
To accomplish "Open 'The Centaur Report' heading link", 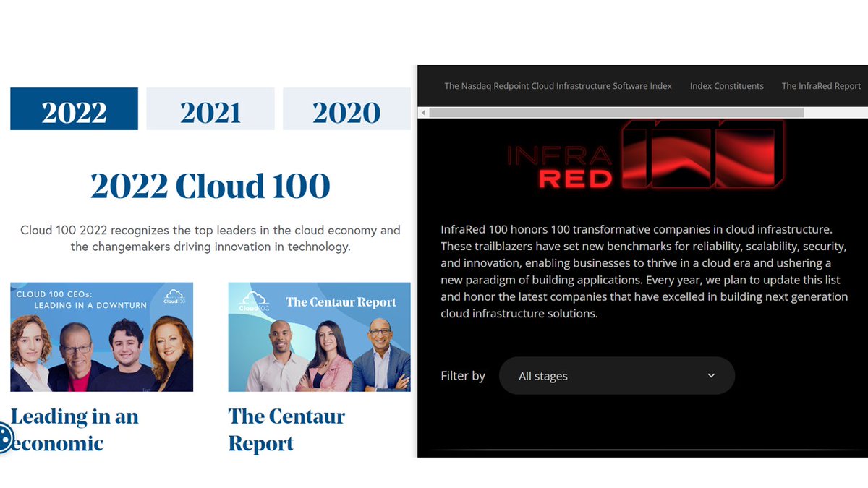I will click(286, 429).
